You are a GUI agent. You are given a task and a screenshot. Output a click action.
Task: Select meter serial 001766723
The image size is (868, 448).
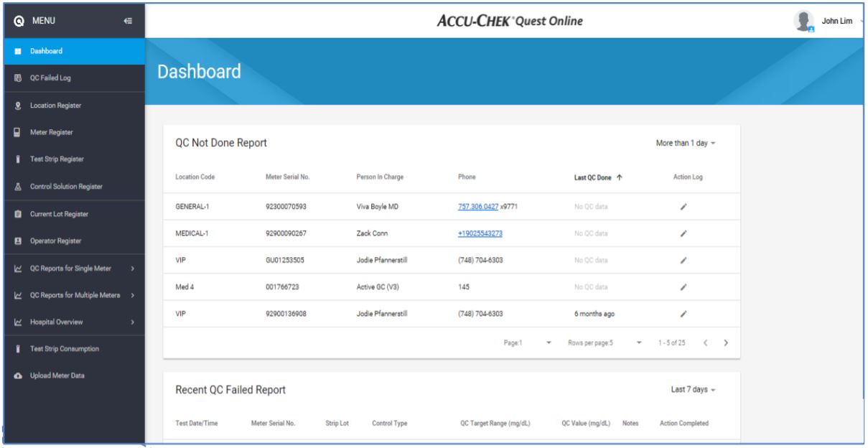[x=281, y=286]
